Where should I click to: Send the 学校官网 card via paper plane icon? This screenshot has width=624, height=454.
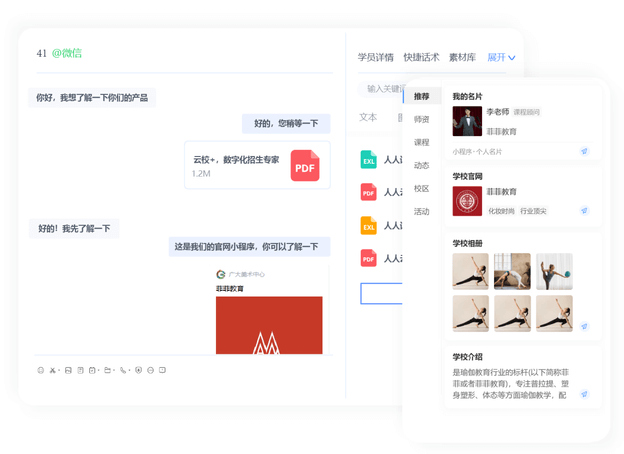[x=584, y=211]
